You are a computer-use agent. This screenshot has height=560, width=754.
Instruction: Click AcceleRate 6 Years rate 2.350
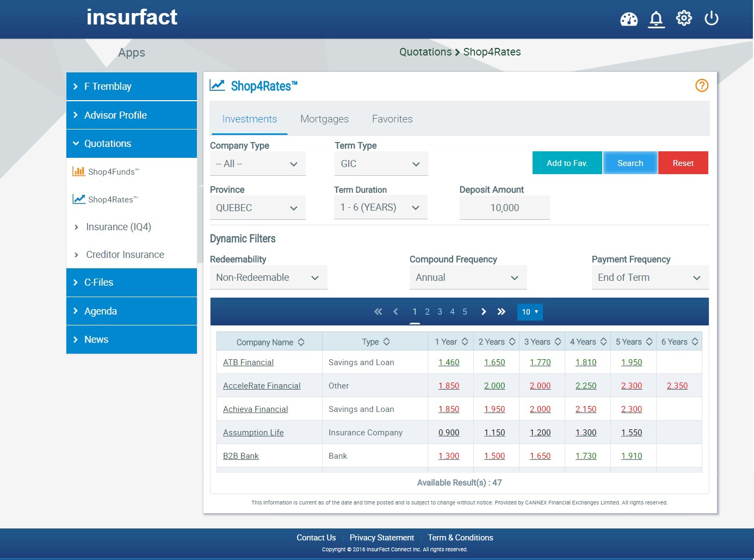[677, 386]
